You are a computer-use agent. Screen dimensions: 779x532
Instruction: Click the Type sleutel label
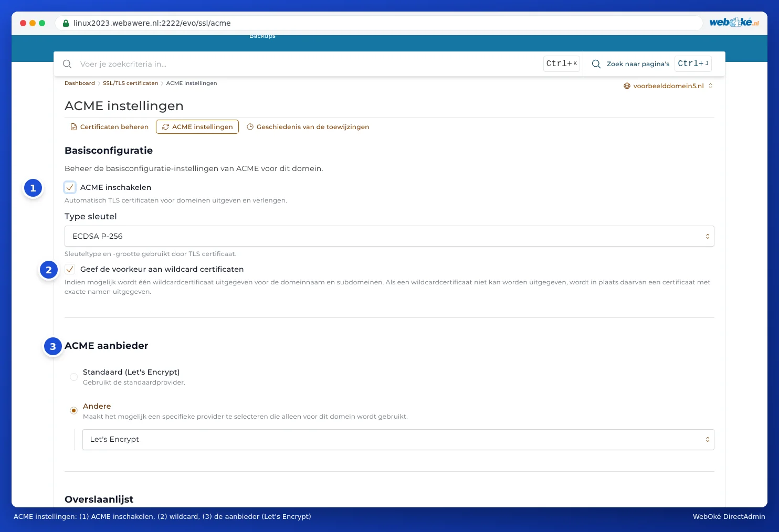coord(91,217)
